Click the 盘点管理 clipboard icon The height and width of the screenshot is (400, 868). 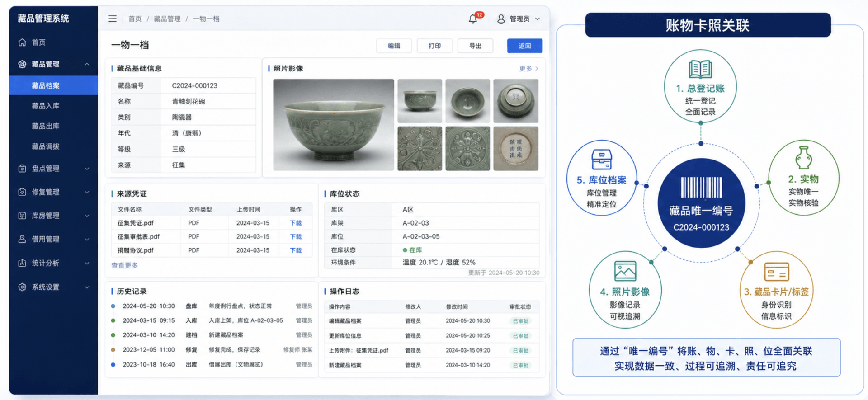[x=22, y=169]
